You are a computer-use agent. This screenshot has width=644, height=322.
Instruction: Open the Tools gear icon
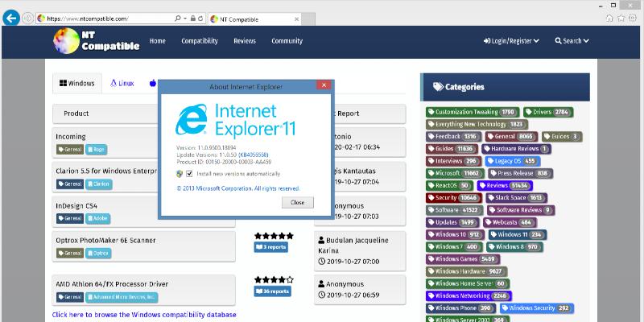[633, 18]
